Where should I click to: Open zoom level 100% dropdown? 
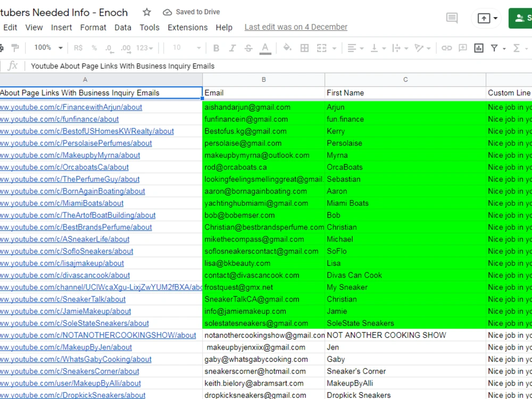48,47
